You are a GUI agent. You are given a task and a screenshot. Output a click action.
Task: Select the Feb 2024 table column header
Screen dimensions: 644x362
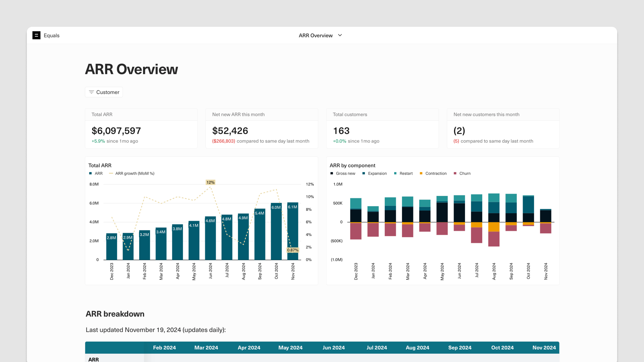164,348
